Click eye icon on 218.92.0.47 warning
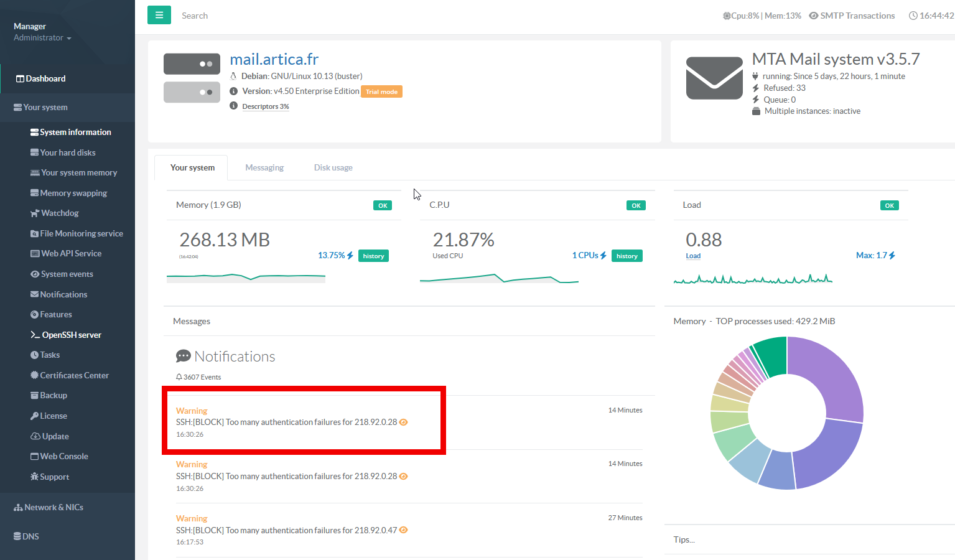This screenshot has width=955, height=560. click(x=403, y=530)
